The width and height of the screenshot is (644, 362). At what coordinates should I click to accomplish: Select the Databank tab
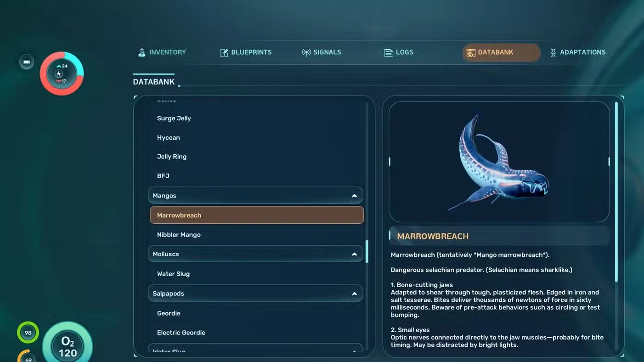501,52
